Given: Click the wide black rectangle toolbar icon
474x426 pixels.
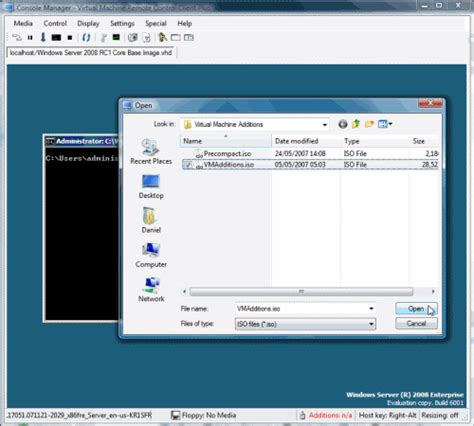Looking at the screenshot, I should coord(56,38).
